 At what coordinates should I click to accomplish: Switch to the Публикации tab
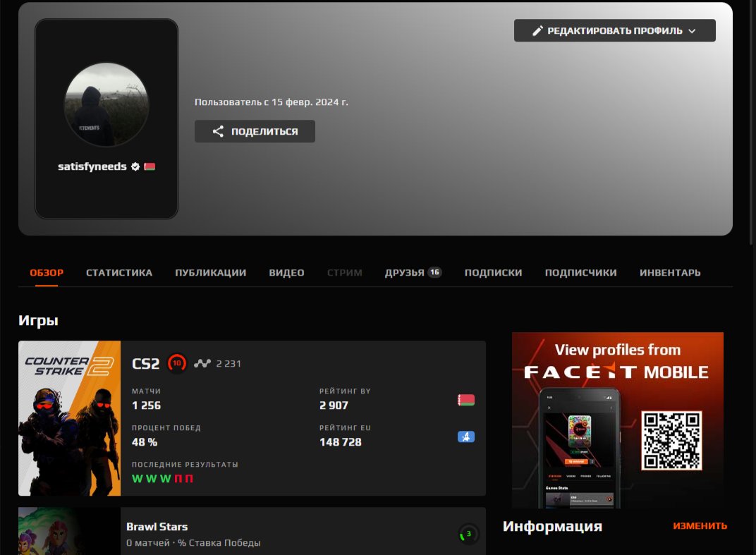(x=210, y=273)
